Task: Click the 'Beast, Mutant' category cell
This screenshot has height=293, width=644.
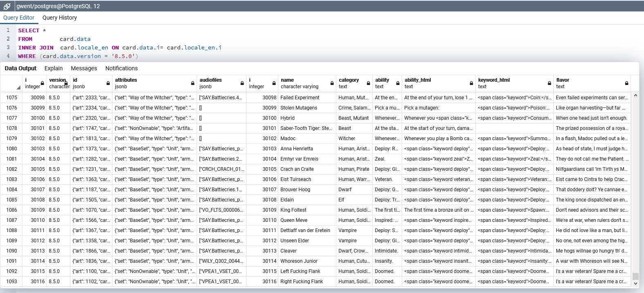Action: point(354,118)
